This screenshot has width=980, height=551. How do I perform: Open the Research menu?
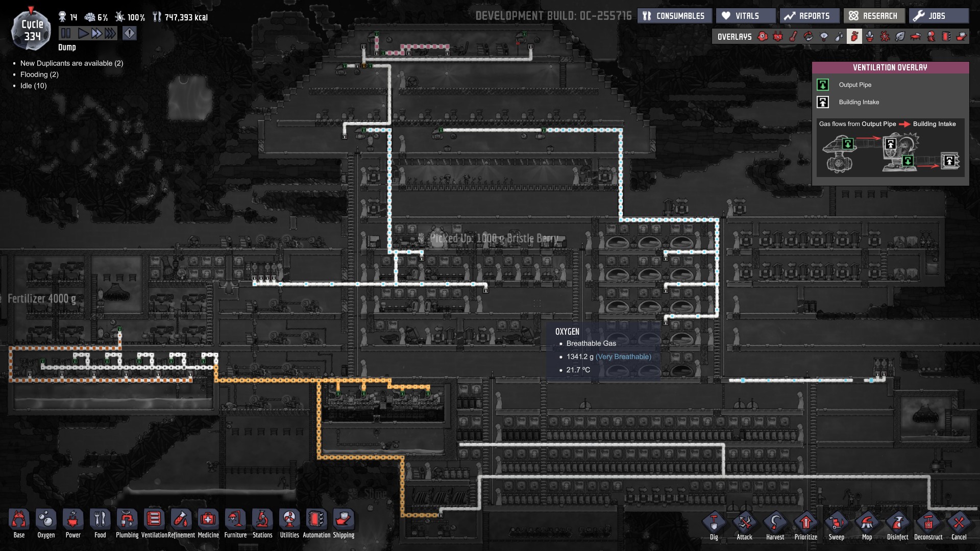click(874, 16)
